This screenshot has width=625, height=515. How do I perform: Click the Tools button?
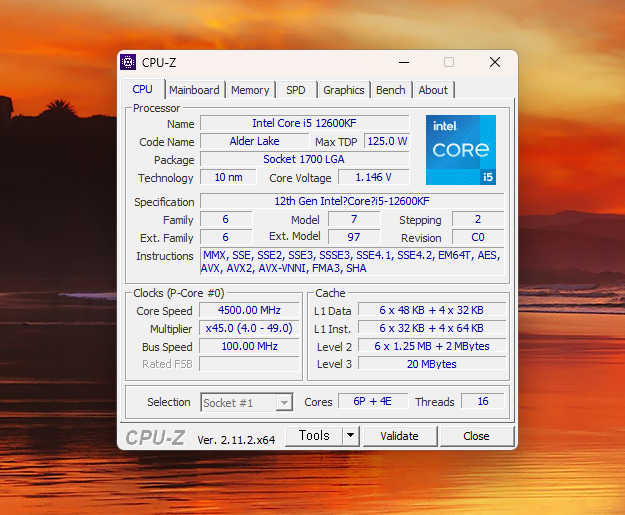(314, 436)
